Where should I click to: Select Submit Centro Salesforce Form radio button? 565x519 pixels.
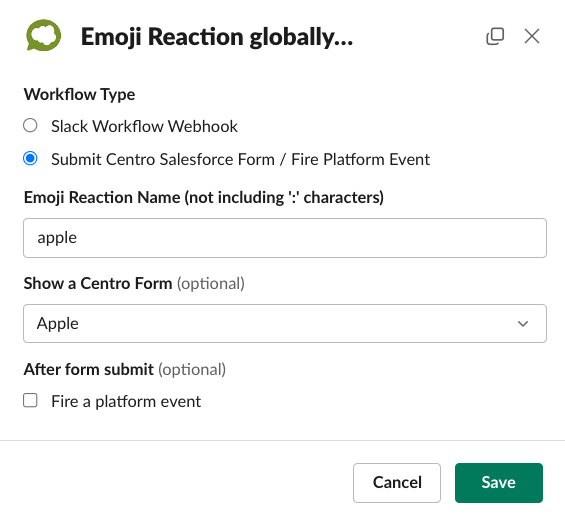30,159
